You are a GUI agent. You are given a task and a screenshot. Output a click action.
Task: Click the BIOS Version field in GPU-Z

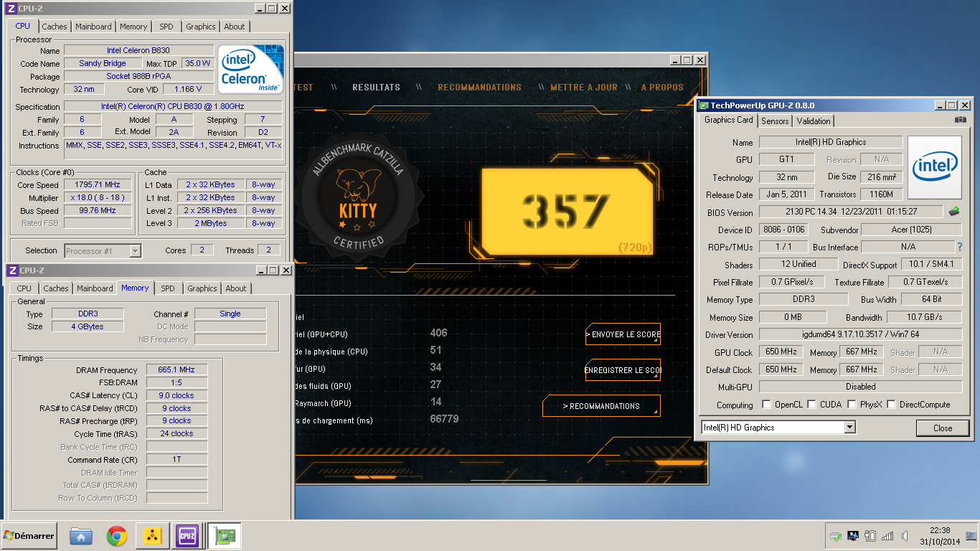click(x=851, y=212)
